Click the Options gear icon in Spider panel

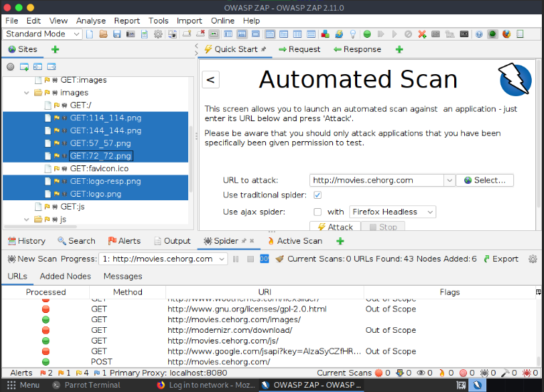532,259
